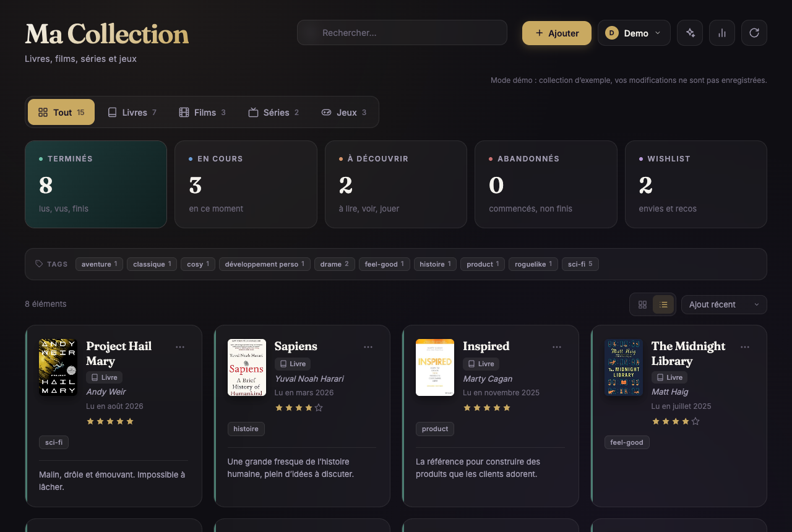
Task: Filter by the aventure tag
Action: click(100, 264)
